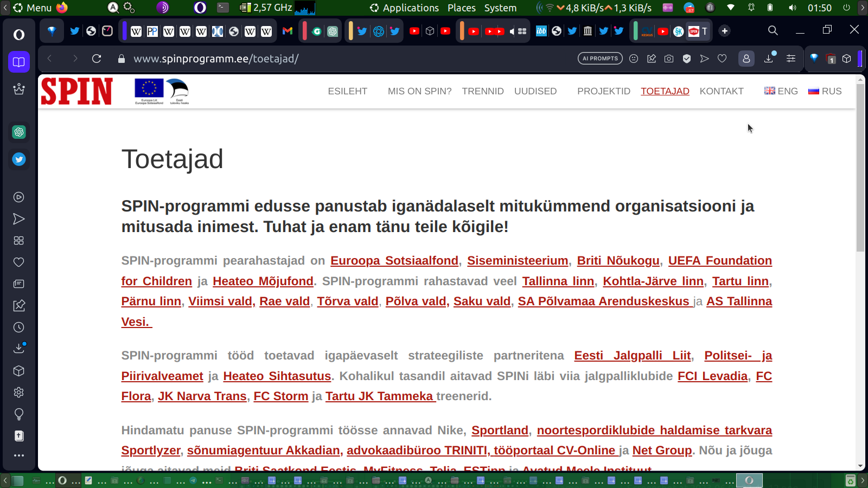
Task: Open the Places menu
Action: pyautogui.click(x=462, y=8)
